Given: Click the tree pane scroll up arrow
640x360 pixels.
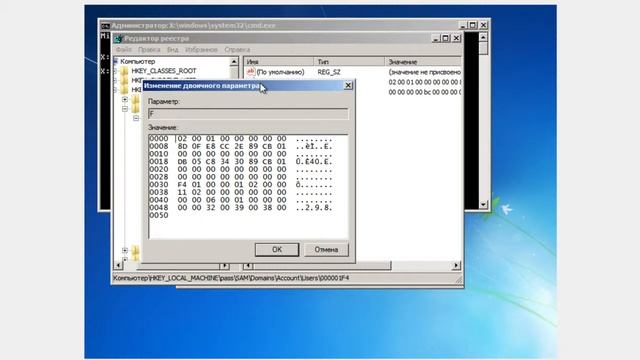Looking at the screenshot, I should (x=234, y=62).
